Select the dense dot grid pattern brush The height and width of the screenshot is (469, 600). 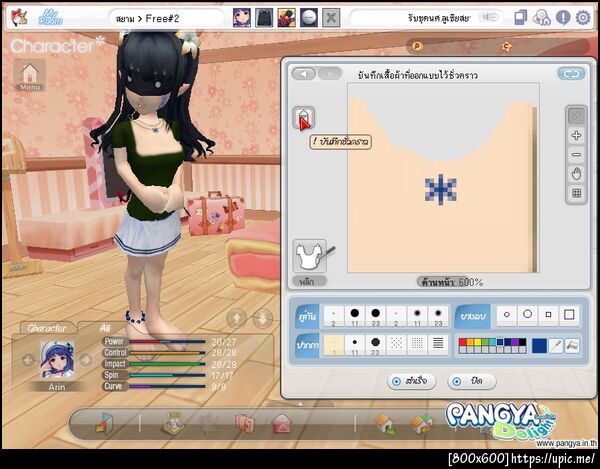point(417,345)
